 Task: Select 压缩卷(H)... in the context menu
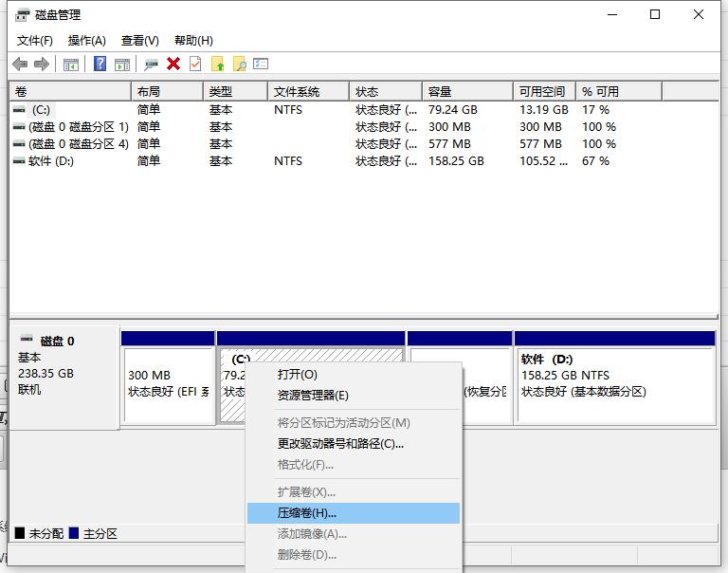click(354, 513)
